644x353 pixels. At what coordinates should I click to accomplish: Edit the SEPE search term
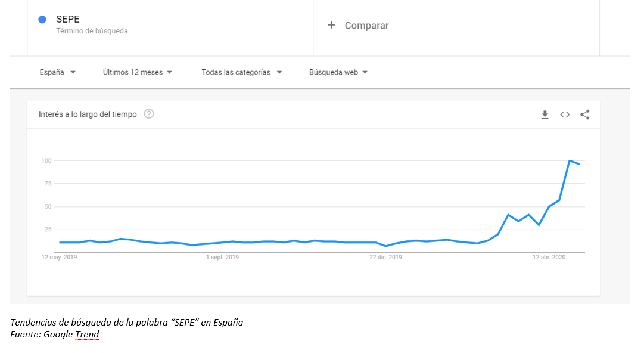68,19
